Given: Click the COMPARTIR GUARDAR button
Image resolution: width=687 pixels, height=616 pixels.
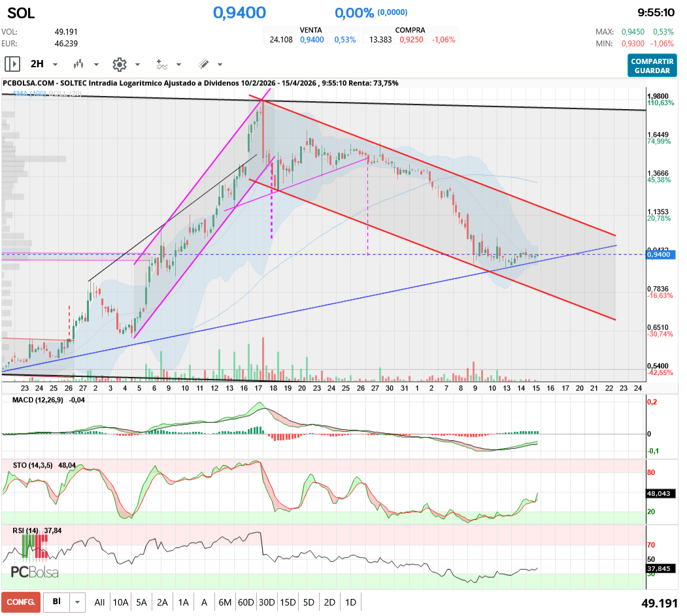Looking at the screenshot, I should pos(652,66).
